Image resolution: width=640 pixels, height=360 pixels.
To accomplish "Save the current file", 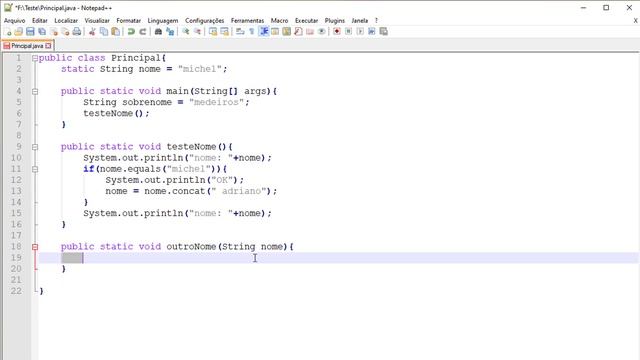I will click(30, 31).
